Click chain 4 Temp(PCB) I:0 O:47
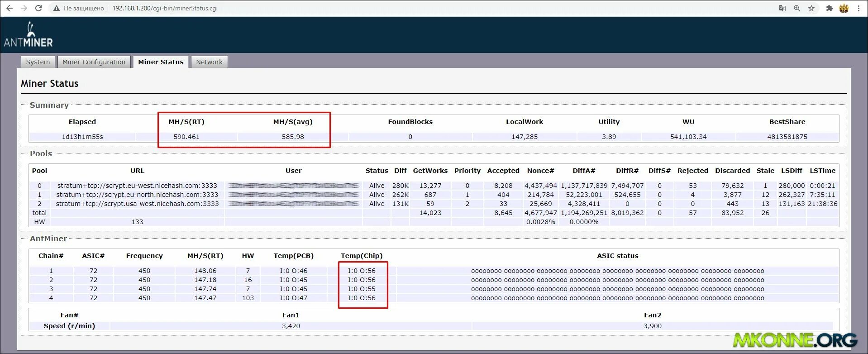 (x=293, y=298)
